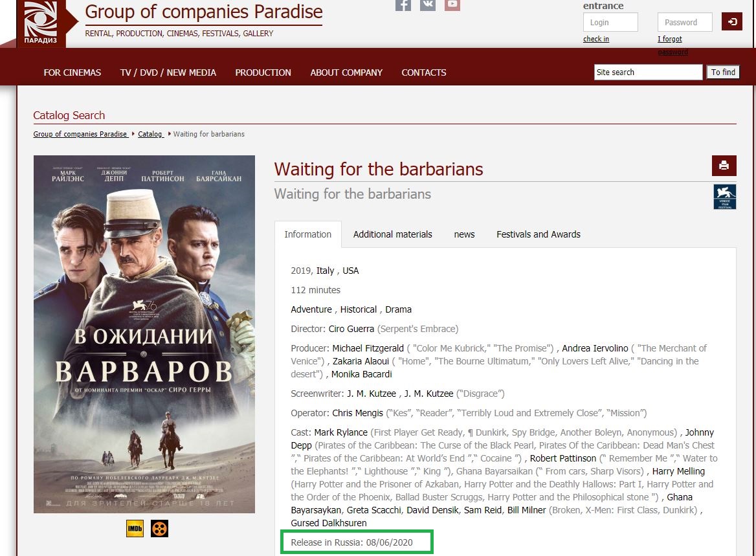Click the Password input field
The height and width of the screenshot is (556, 756).
[685, 22]
